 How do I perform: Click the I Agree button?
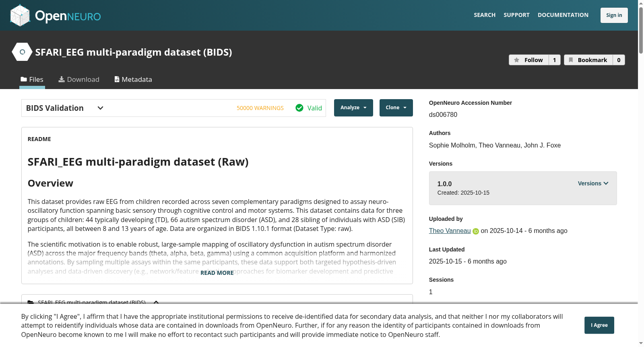coord(599,325)
